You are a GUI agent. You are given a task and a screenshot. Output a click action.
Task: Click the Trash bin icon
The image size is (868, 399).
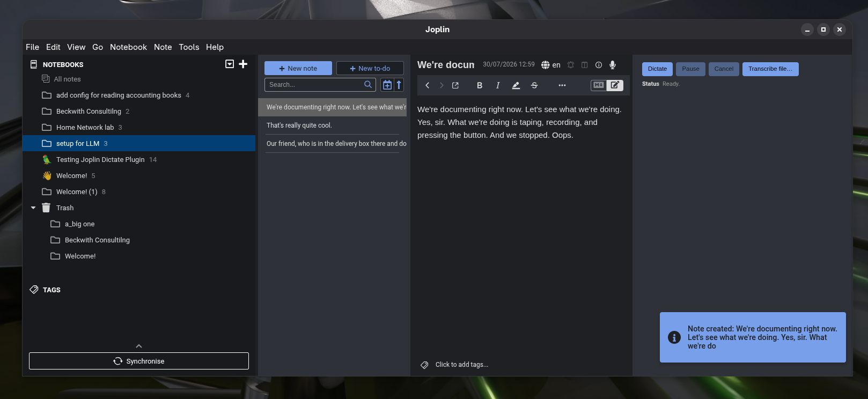pos(46,208)
